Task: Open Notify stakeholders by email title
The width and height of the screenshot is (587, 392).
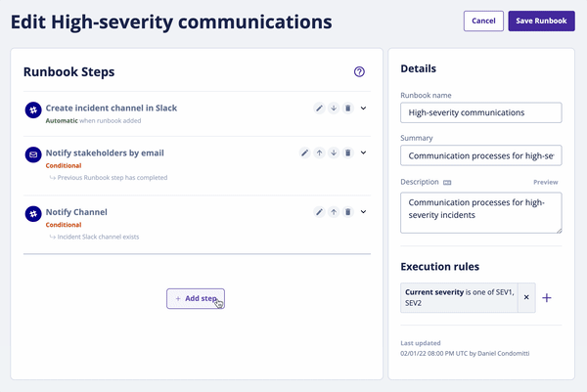Action: 105,152
